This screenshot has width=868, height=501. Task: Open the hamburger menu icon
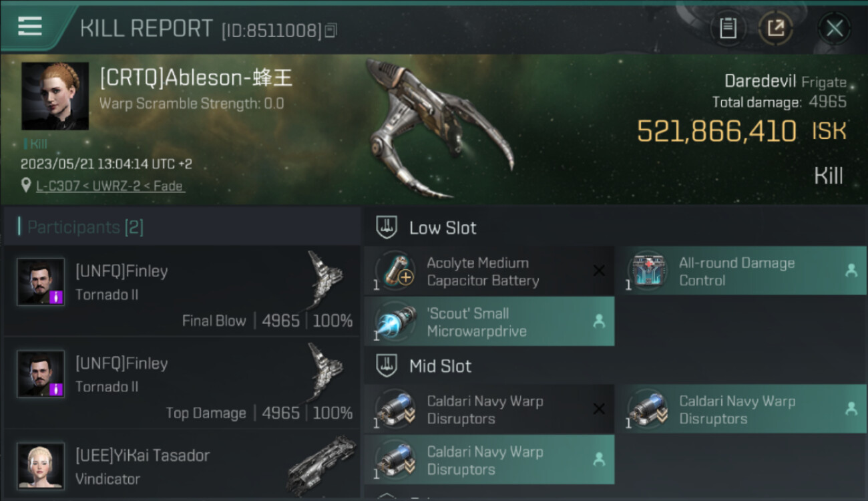[x=30, y=27]
